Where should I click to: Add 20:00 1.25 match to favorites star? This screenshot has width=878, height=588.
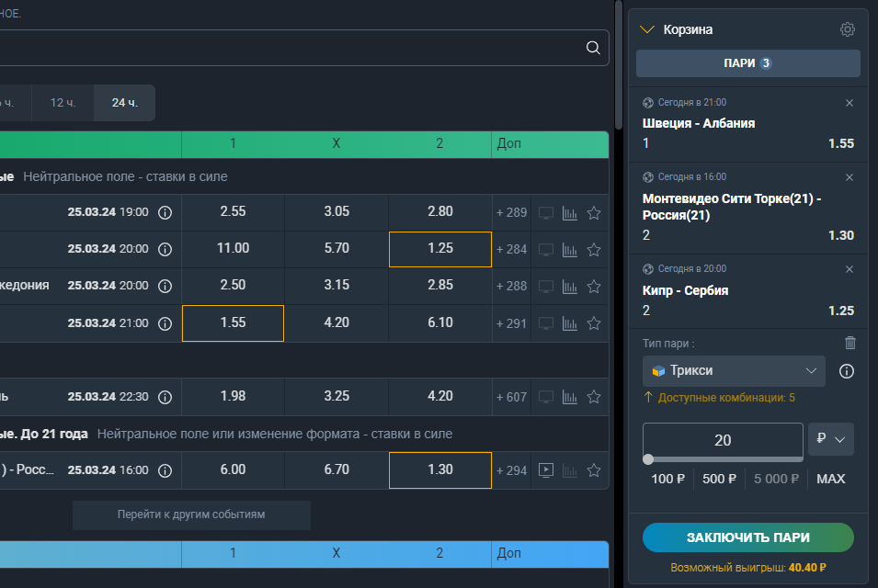pos(594,250)
